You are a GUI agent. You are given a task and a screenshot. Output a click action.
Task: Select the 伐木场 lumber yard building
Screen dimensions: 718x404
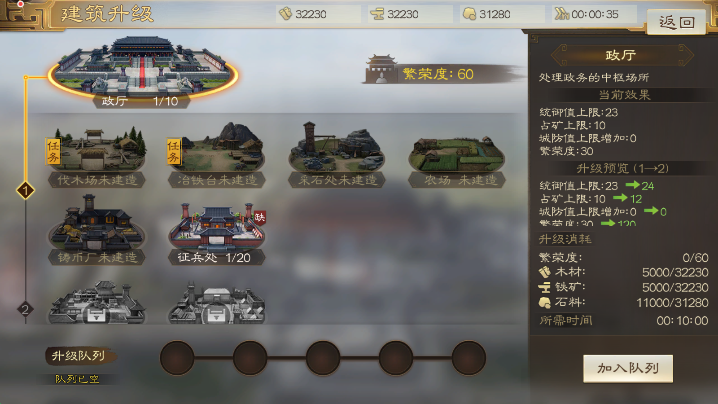coord(96,156)
